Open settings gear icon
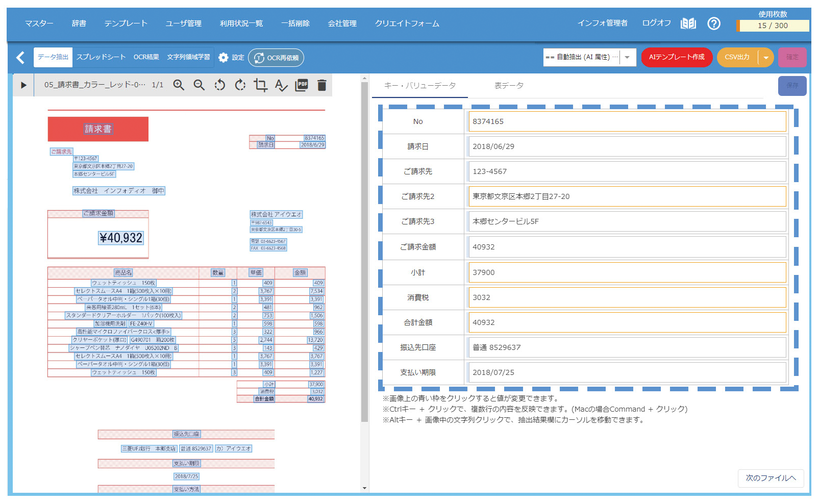The width and height of the screenshot is (819, 504). 224,58
